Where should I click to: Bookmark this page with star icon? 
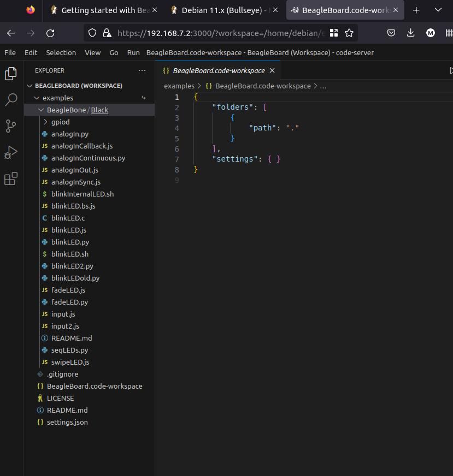[x=349, y=33]
